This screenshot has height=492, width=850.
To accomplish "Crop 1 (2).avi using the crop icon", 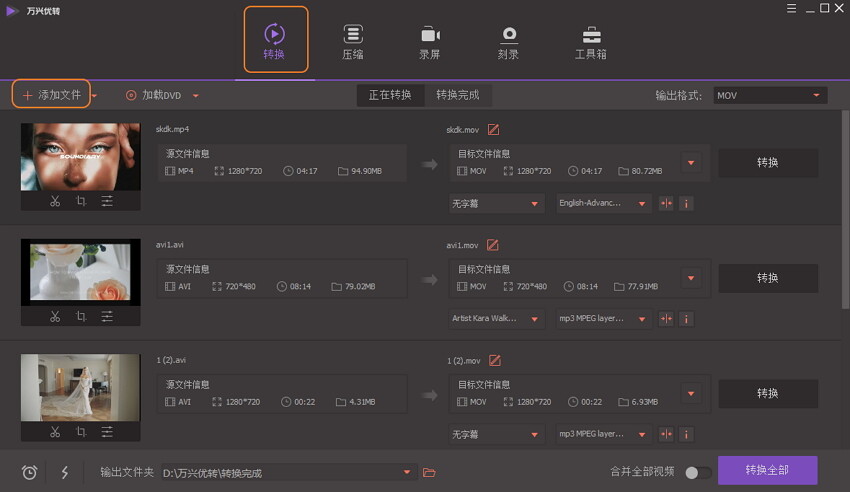I will [81, 432].
